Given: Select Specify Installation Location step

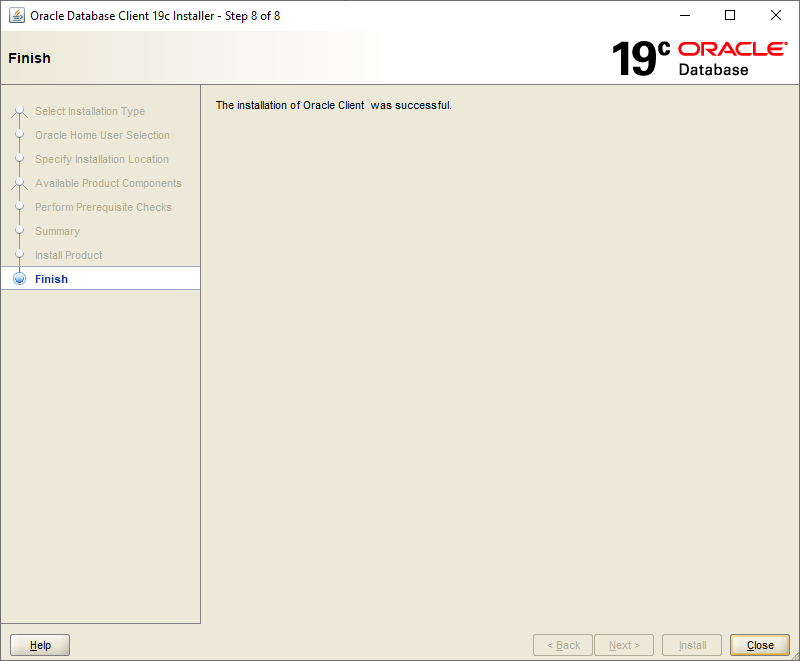Looking at the screenshot, I should (x=102, y=159).
